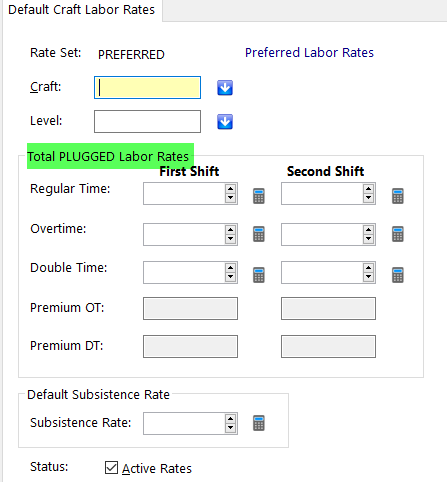Image resolution: width=447 pixels, height=482 pixels.
Task: Open the Level lookup dropdown arrow
Action: (225, 122)
